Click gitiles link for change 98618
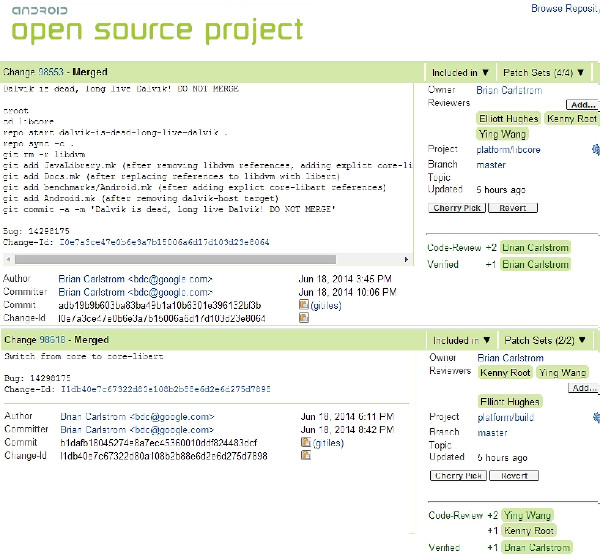600x559 pixels. pyautogui.click(x=328, y=443)
